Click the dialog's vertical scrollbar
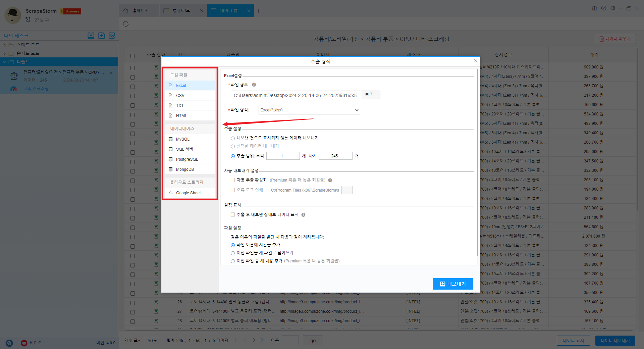The width and height of the screenshot is (644, 349). pyautogui.click(x=477, y=163)
